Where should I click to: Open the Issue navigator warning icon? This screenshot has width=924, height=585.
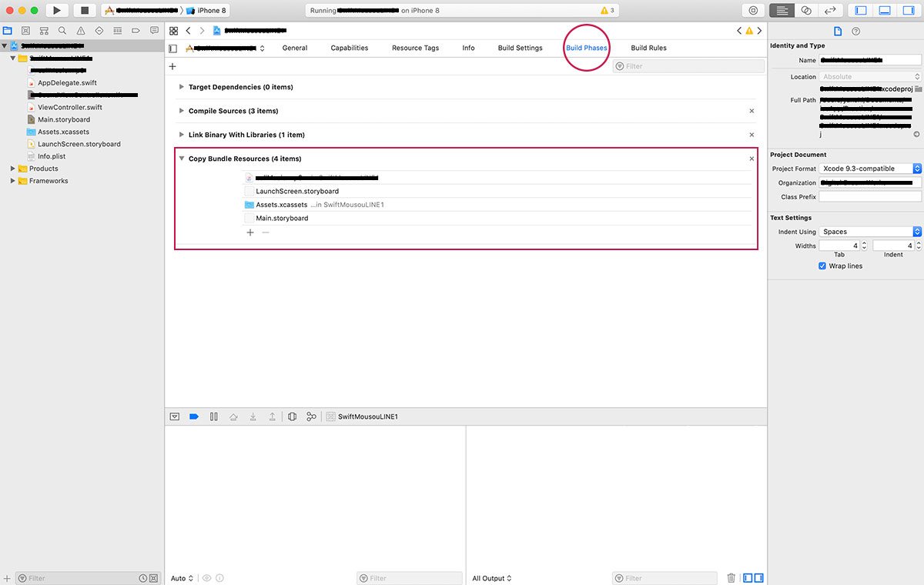tap(80, 31)
